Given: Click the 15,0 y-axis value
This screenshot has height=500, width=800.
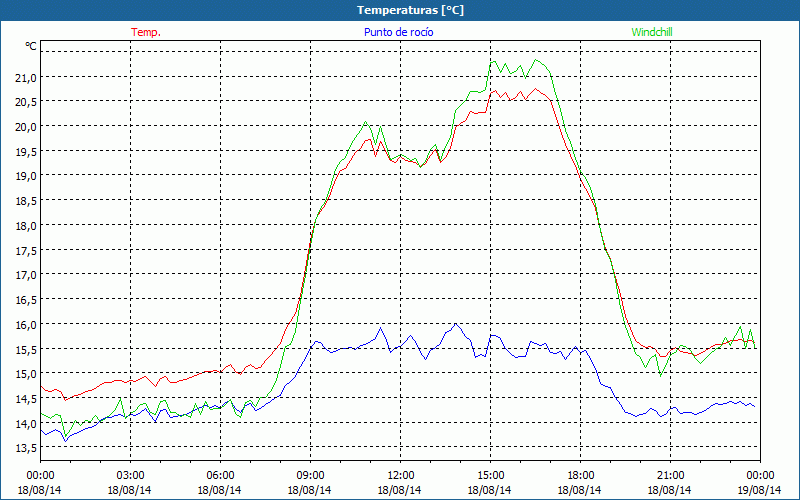Looking at the screenshot, I should (x=27, y=374).
